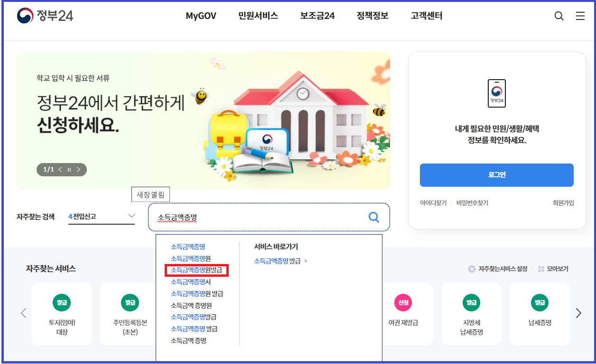Viewport: 596px width, 364px height.
Task: Open the 보조금24 menu
Action: coord(317,16)
